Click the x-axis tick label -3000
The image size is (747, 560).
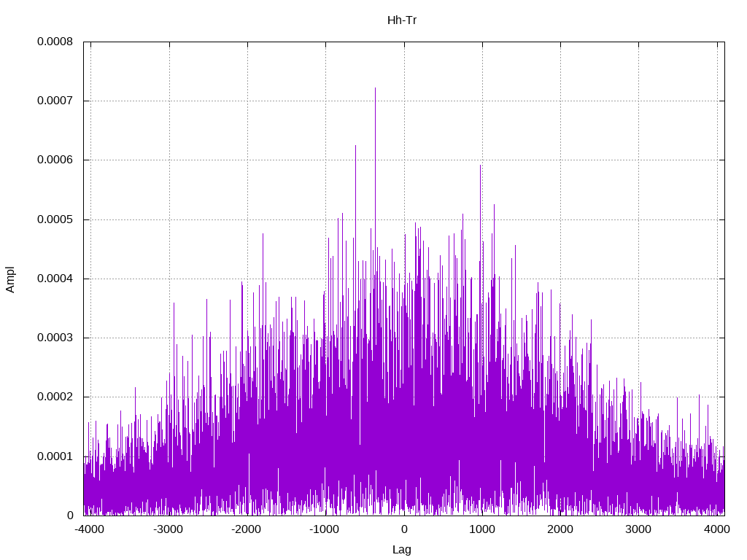pos(169,529)
